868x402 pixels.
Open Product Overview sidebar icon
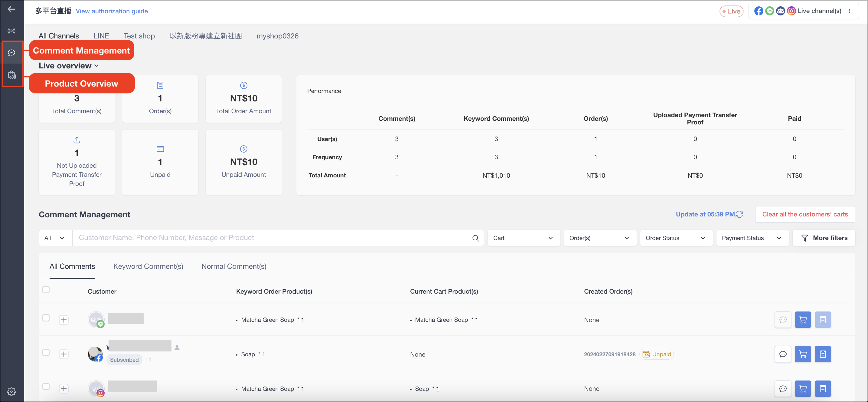coord(11,75)
